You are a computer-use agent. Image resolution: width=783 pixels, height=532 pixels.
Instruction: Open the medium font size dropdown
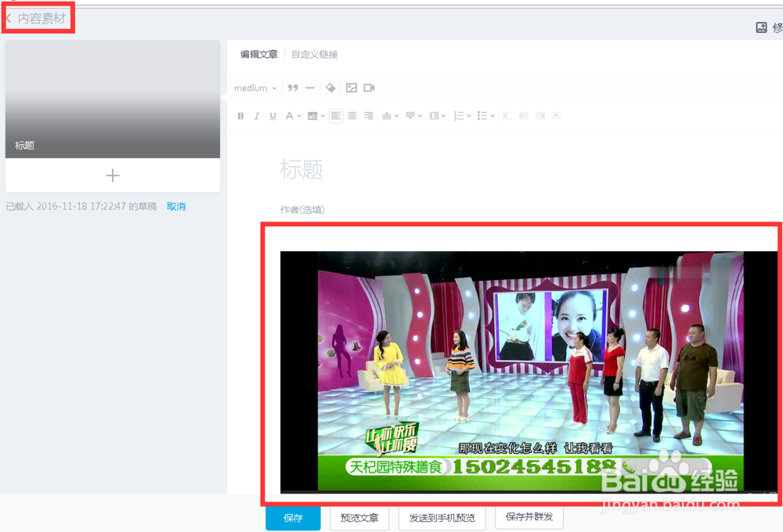[255, 88]
